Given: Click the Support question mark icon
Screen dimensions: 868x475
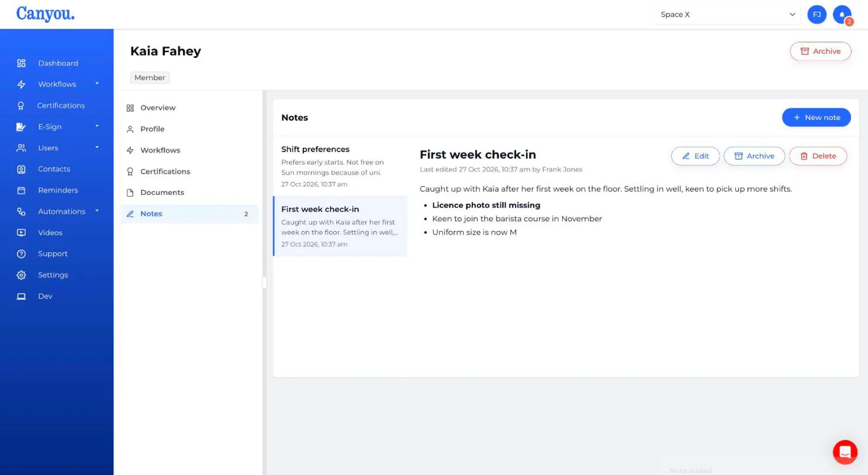Looking at the screenshot, I should 21,254.
